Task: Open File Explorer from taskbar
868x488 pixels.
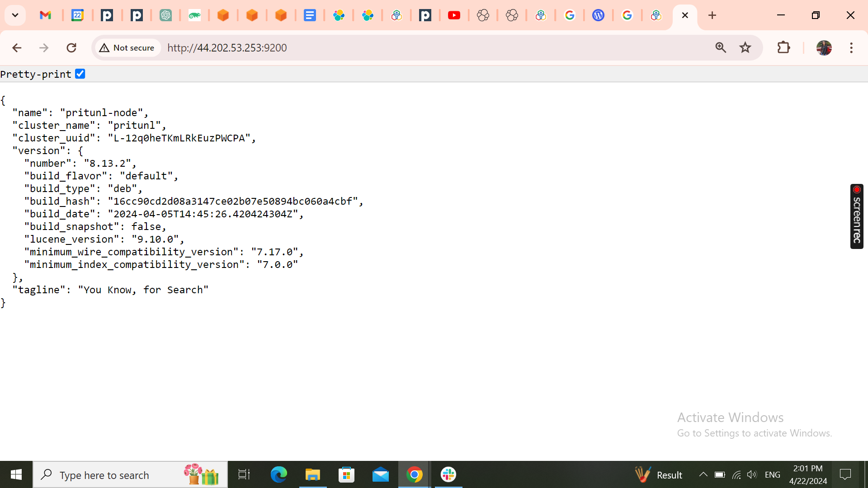Action: [x=312, y=474]
